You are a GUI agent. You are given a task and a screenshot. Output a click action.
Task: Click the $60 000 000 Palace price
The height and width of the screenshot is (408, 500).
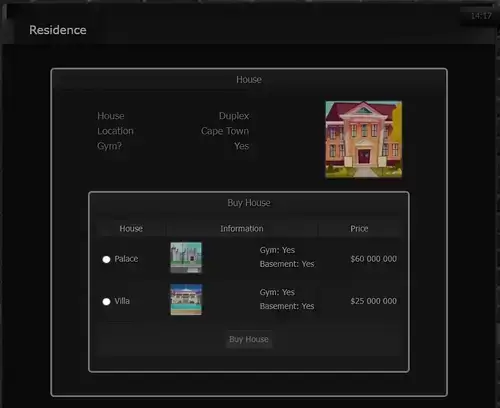[373, 259]
